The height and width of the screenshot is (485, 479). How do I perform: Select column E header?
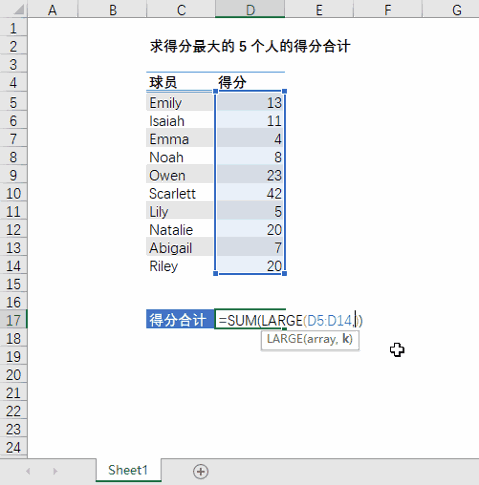tap(319, 9)
